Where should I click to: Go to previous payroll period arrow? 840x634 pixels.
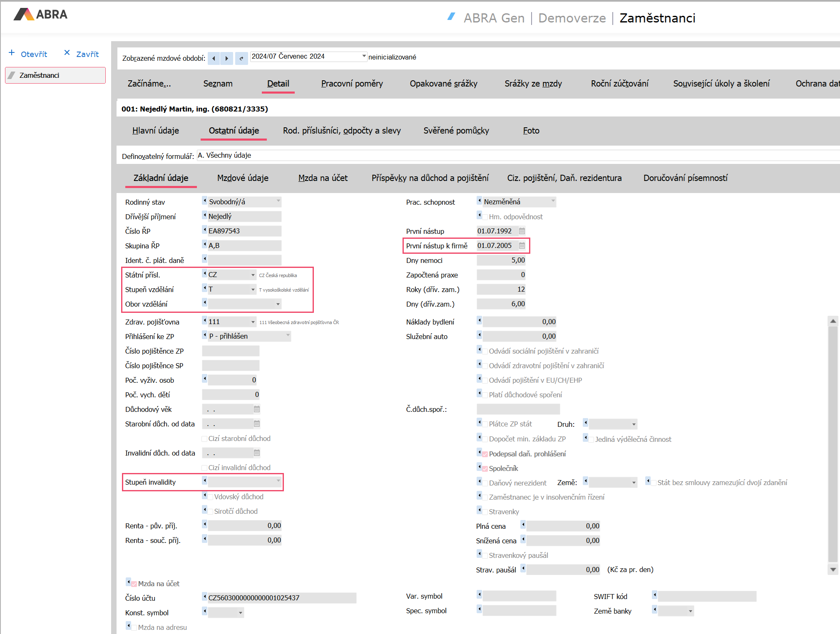pyautogui.click(x=214, y=58)
